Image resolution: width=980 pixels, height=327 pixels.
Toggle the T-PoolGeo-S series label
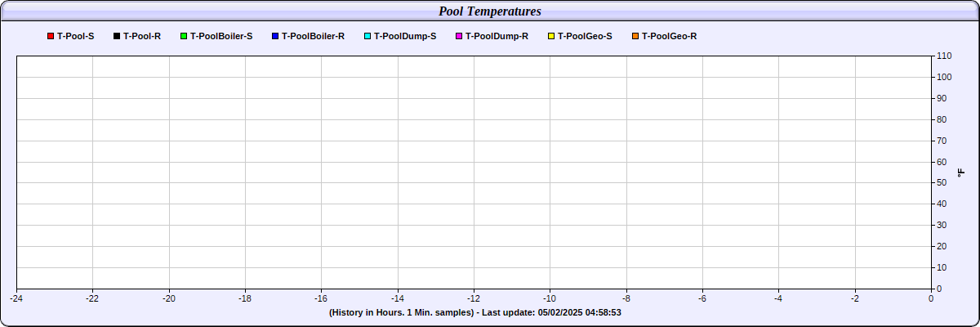[x=585, y=36]
